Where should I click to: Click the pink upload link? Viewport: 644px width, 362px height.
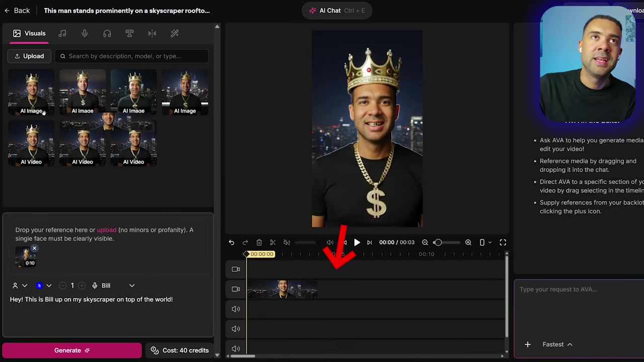click(107, 230)
